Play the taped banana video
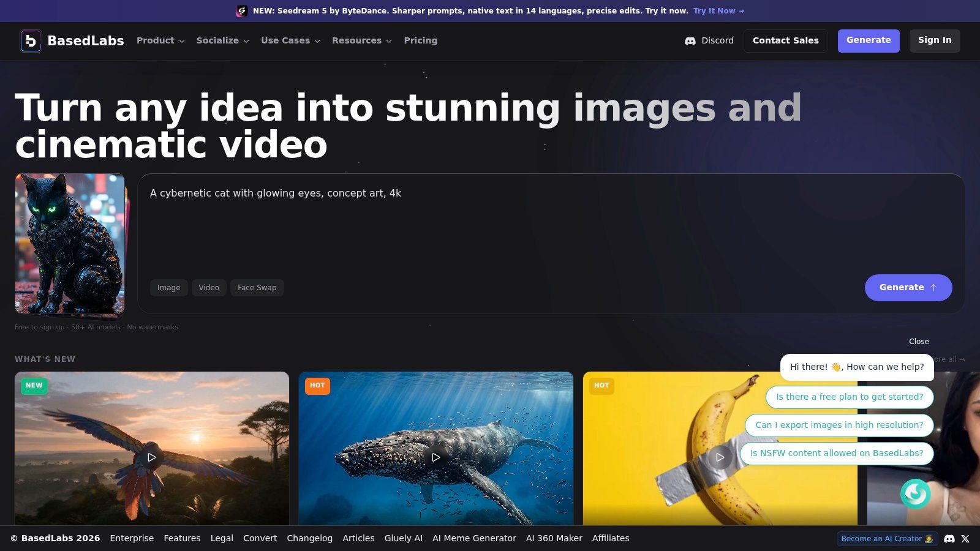 (x=720, y=457)
